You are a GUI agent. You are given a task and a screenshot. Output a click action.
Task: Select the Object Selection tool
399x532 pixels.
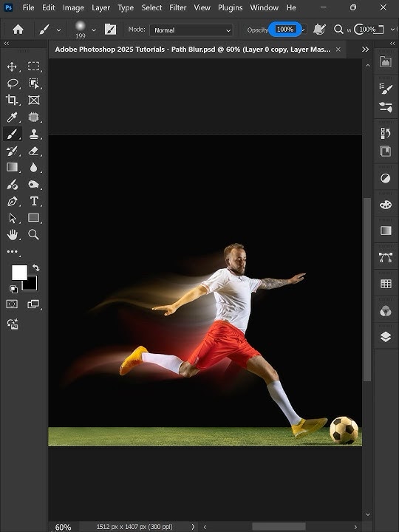(x=33, y=83)
